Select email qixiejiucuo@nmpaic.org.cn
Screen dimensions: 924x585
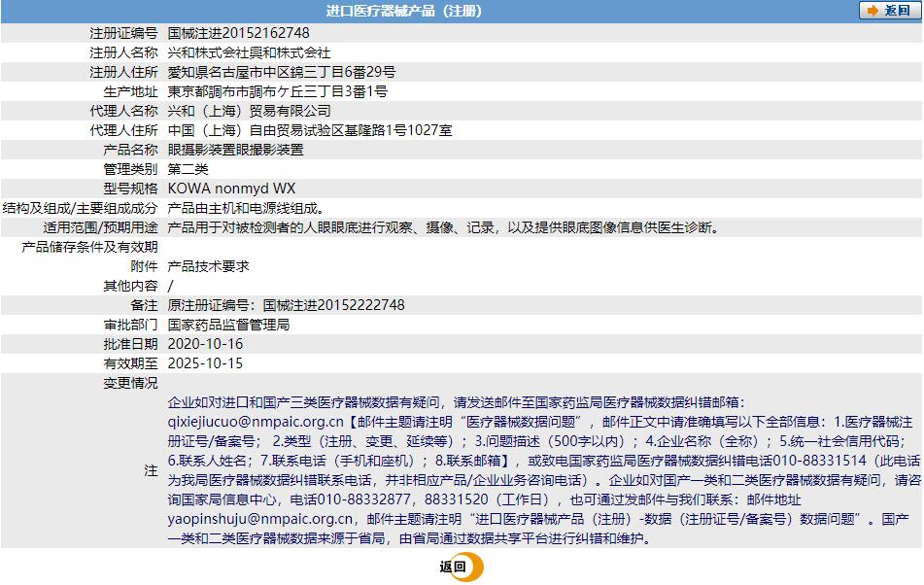pyautogui.click(x=256, y=422)
